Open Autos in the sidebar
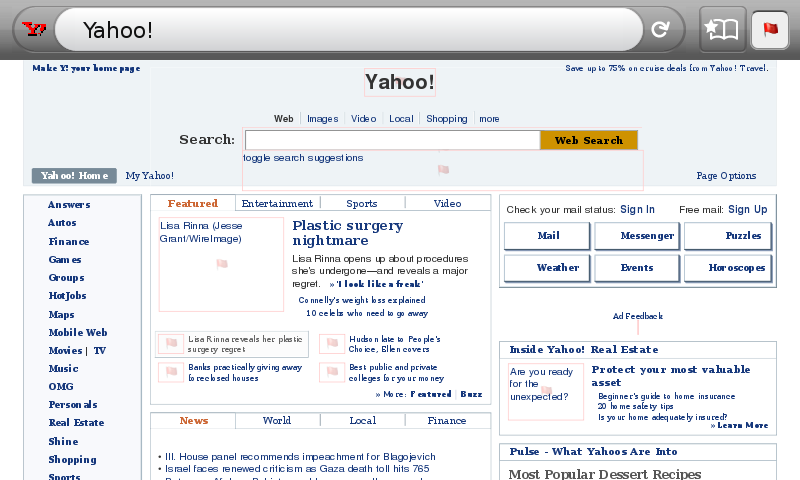 click(62, 222)
